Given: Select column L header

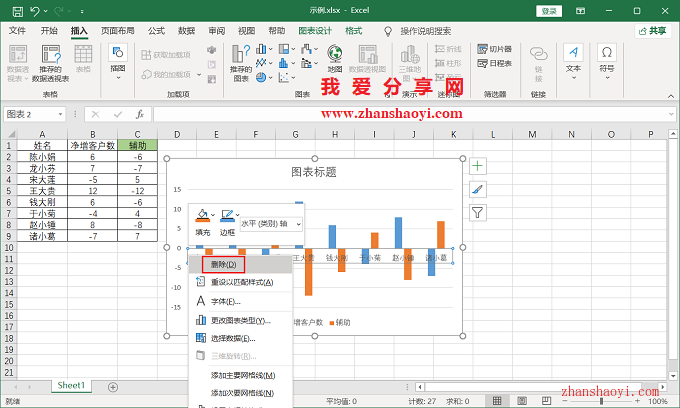Looking at the screenshot, I should (x=493, y=134).
